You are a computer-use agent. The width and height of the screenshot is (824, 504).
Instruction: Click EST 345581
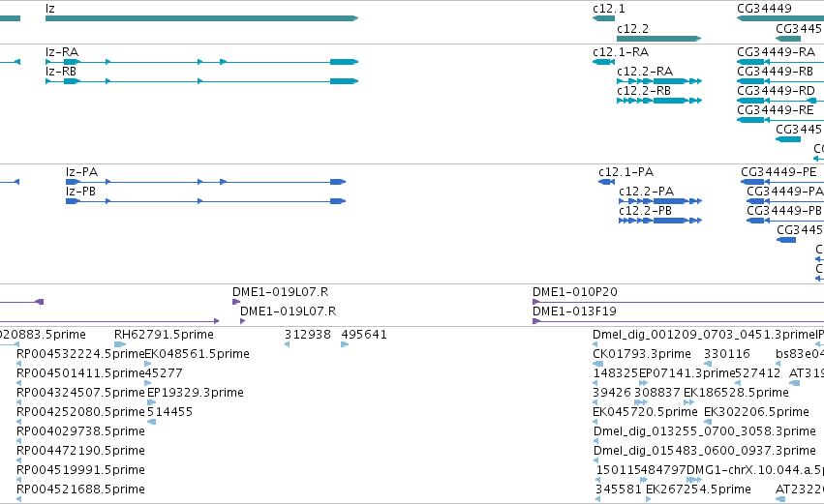[x=598, y=499]
